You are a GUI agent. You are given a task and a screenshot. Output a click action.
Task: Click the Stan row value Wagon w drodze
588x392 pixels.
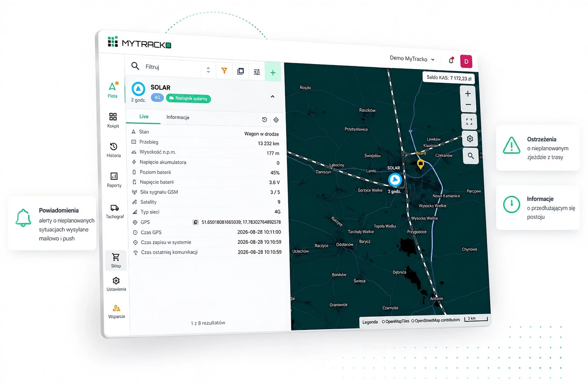point(262,134)
